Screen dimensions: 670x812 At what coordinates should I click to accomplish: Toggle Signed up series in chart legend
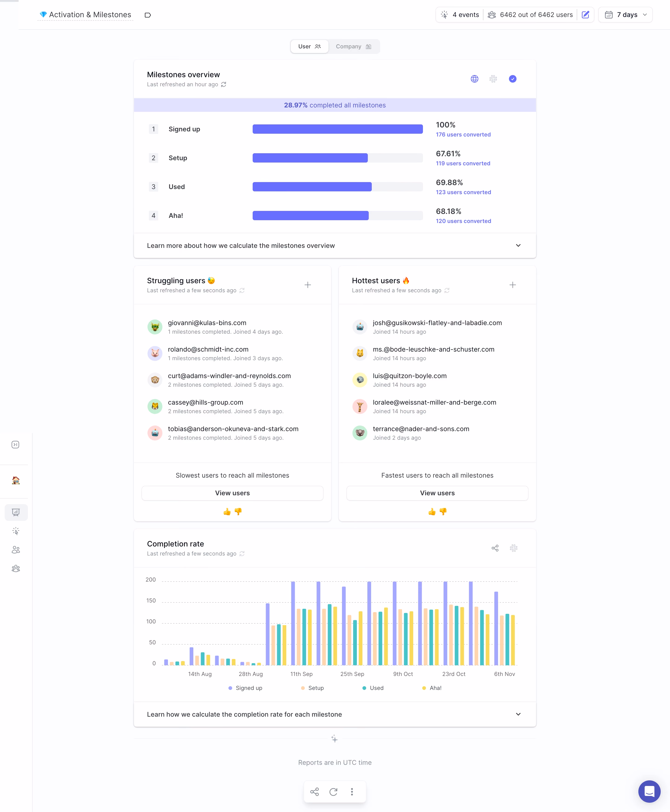[x=245, y=688]
